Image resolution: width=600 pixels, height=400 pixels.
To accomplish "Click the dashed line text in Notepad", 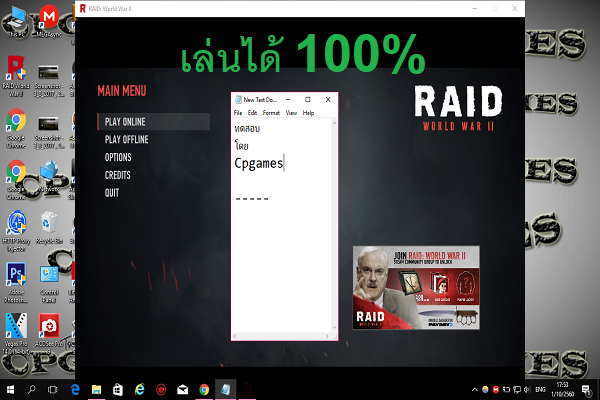I will tap(252, 199).
